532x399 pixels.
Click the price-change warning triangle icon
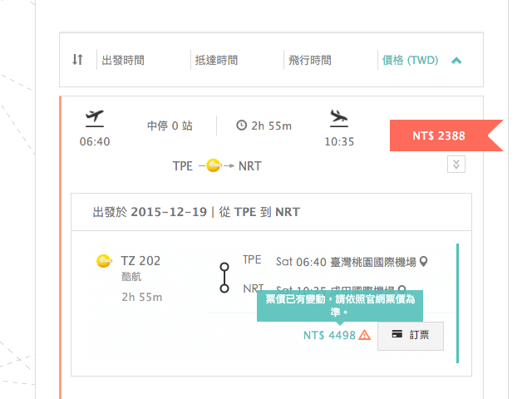[x=364, y=336]
